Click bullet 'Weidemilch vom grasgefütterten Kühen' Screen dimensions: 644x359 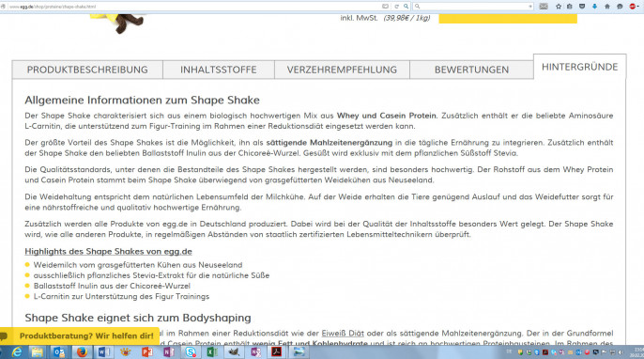click(x=138, y=265)
